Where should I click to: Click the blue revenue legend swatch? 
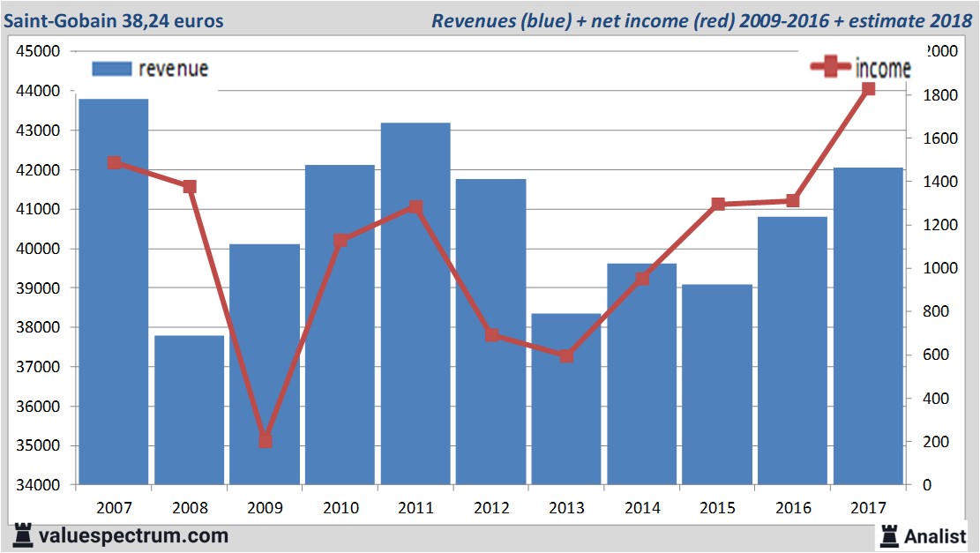111,69
